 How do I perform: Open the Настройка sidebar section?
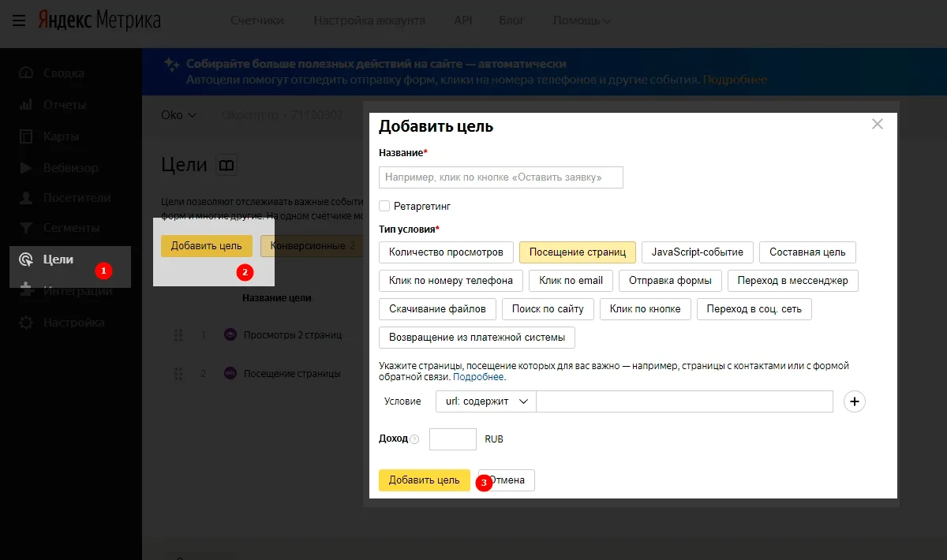click(x=62, y=323)
